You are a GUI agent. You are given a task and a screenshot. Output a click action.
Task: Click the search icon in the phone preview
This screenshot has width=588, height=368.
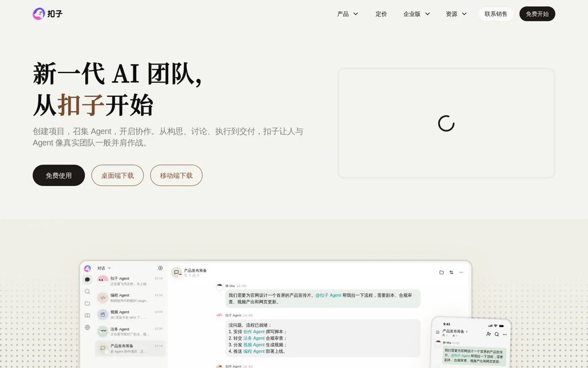click(497, 334)
